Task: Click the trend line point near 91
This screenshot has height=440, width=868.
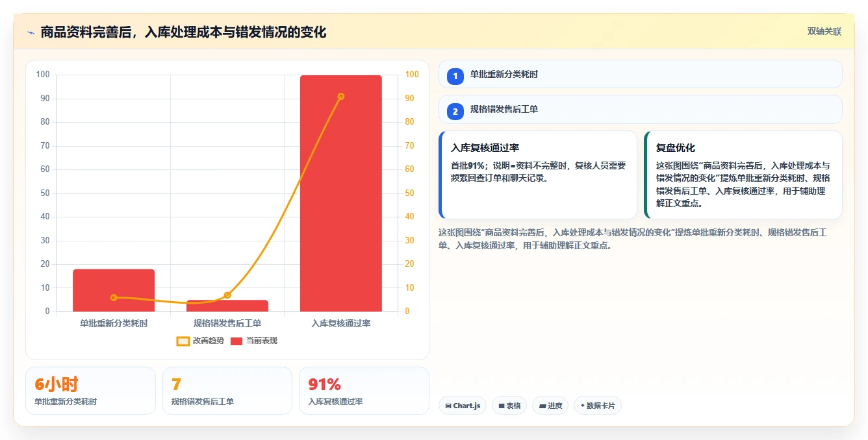Action: click(x=341, y=97)
